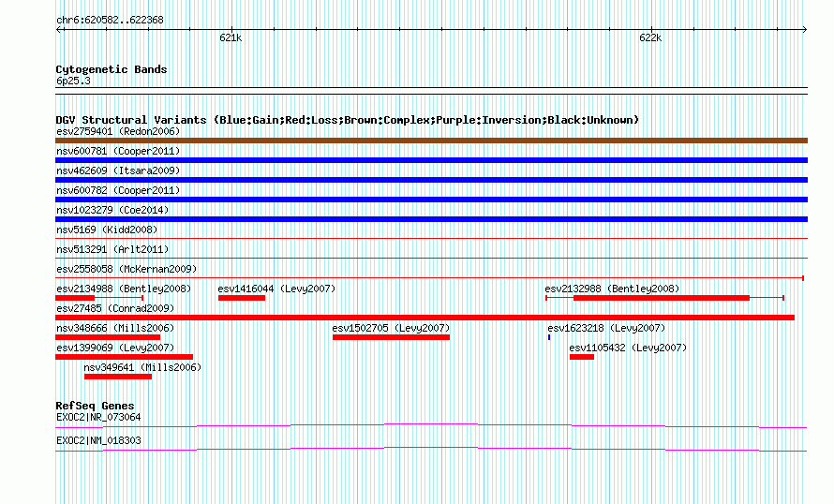
Task: Click esv1502705 (Levy2007) variant label
Action: 391,328
